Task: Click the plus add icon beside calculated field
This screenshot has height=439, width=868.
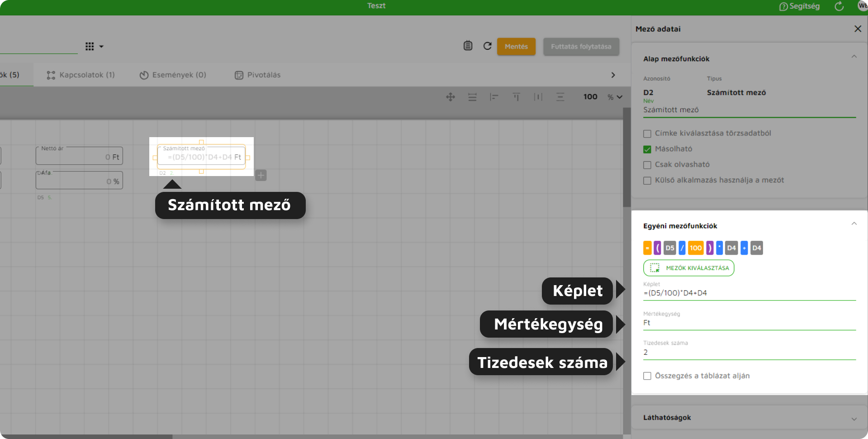Action: [261, 175]
